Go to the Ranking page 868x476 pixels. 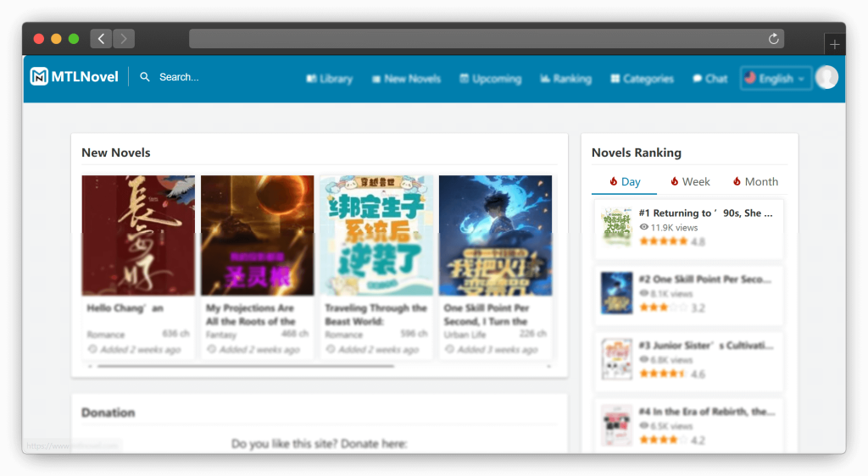pos(565,79)
